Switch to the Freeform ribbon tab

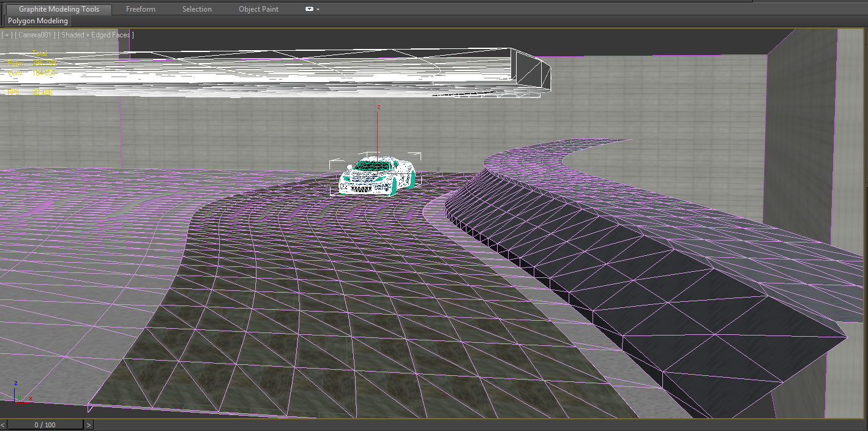(x=141, y=9)
